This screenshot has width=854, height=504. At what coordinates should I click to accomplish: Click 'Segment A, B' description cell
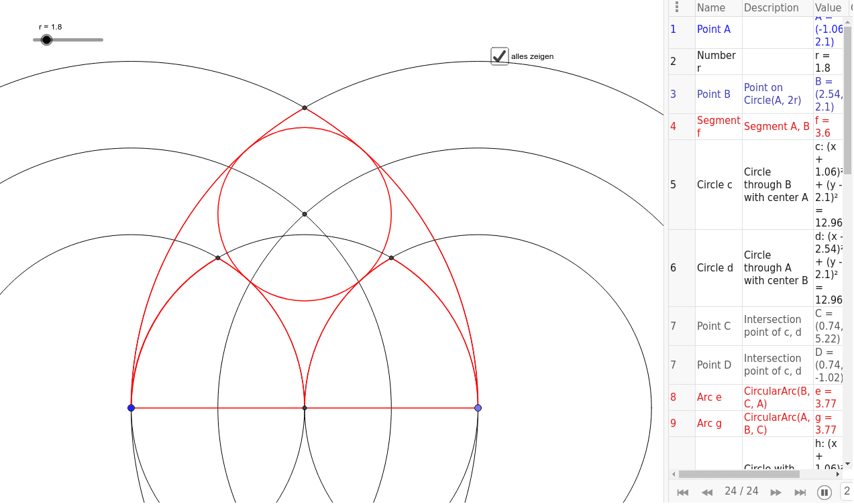pos(778,127)
